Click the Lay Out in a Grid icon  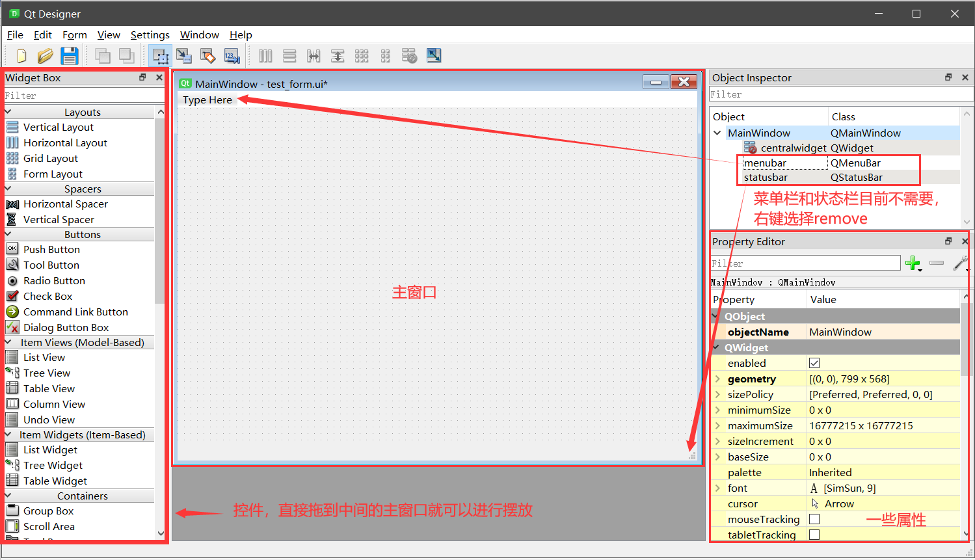[x=362, y=56]
